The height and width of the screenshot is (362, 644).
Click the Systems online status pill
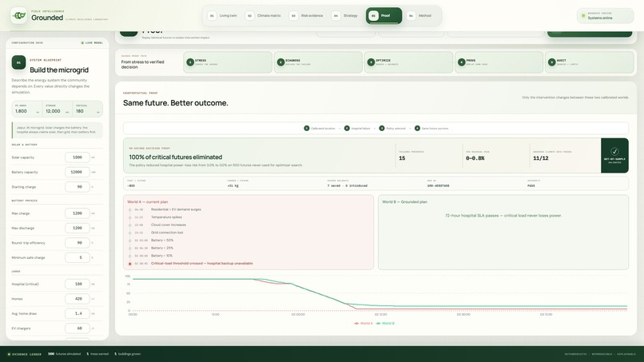(x=605, y=16)
